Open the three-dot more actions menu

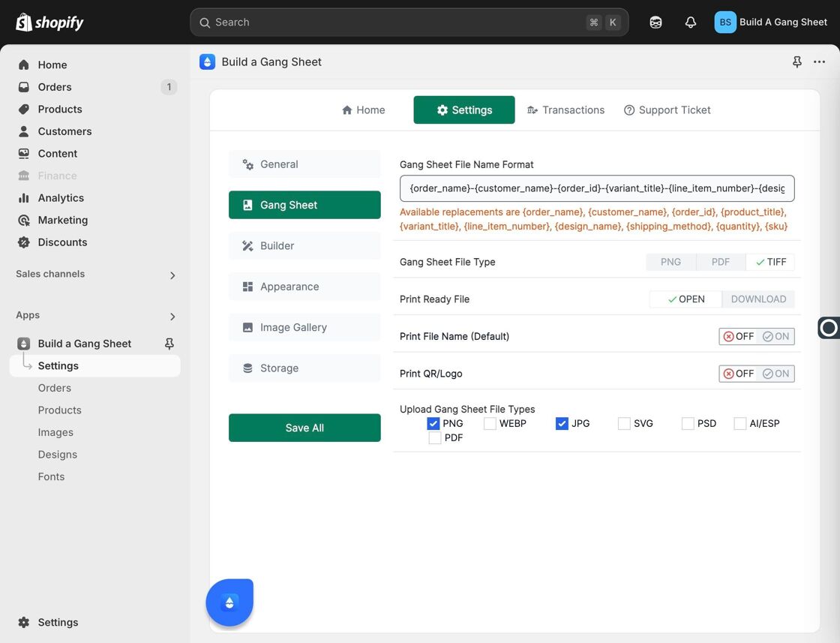(819, 62)
